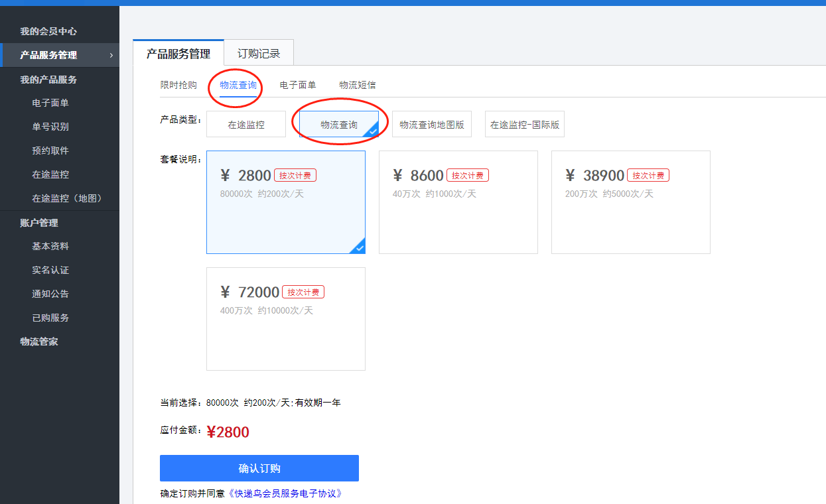View 已购服务 in the sidebar
This screenshot has width=826, height=504.
[x=50, y=318]
